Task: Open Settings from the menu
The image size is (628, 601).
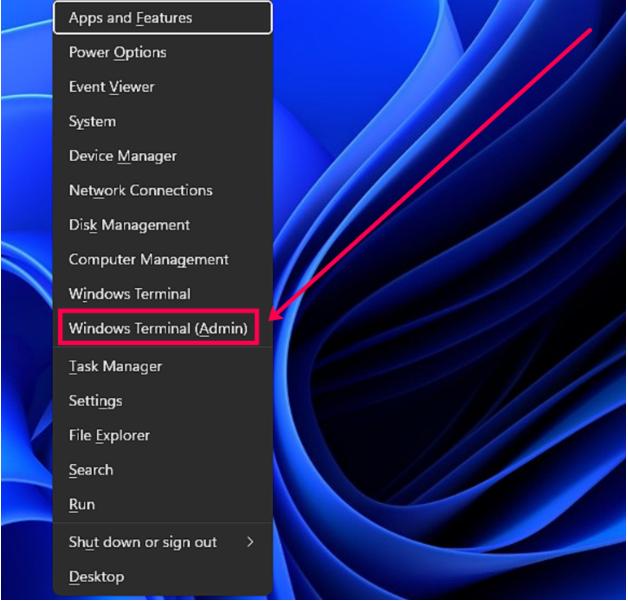Action: click(163, 400)
